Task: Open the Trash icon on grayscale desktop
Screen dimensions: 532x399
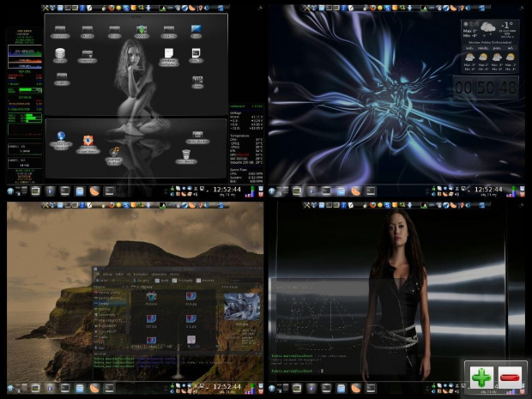Action: 186,156
